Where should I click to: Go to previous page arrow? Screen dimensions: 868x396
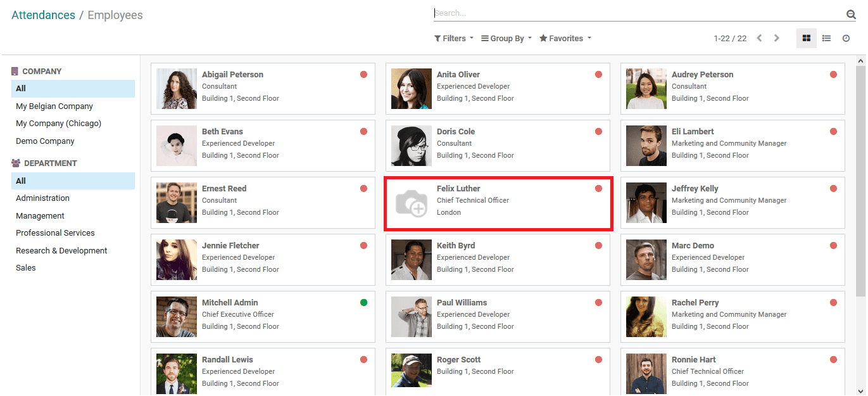(759, 39)
